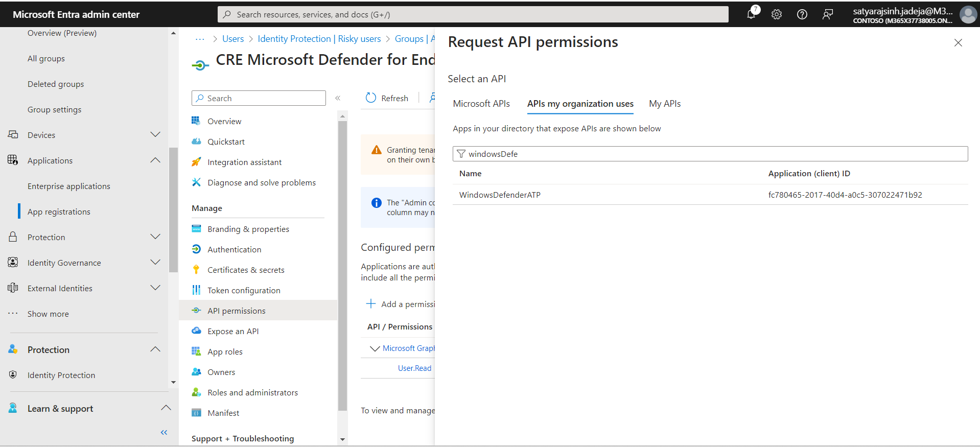Click the Identity Protection shield icon
Screen dimensions: 980x447
[13, 374]
